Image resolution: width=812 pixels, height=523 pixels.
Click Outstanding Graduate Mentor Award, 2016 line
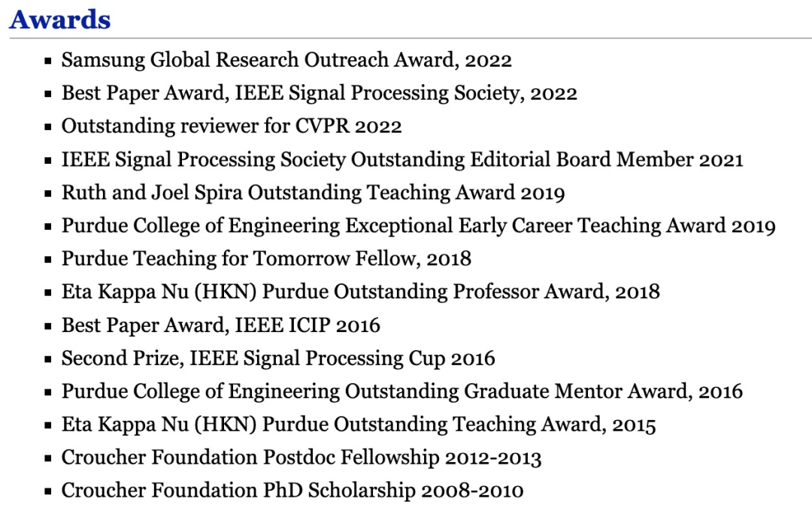tap(401, 391)
